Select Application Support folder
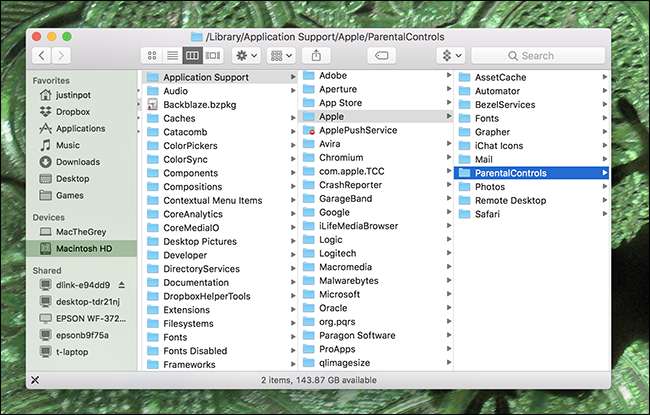This screenshot has height=415, width=650. (x=220, y=77)
